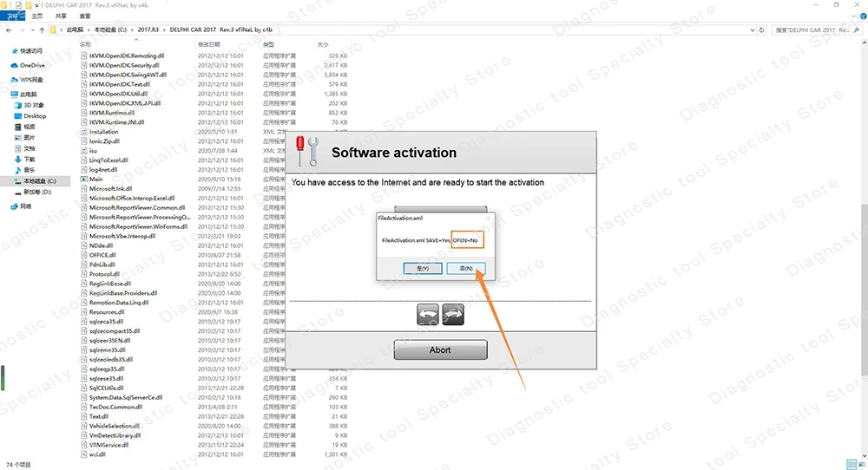Select the Installation XML file
This screenshot has height=470, width=868.
click(x=103, y=132)
